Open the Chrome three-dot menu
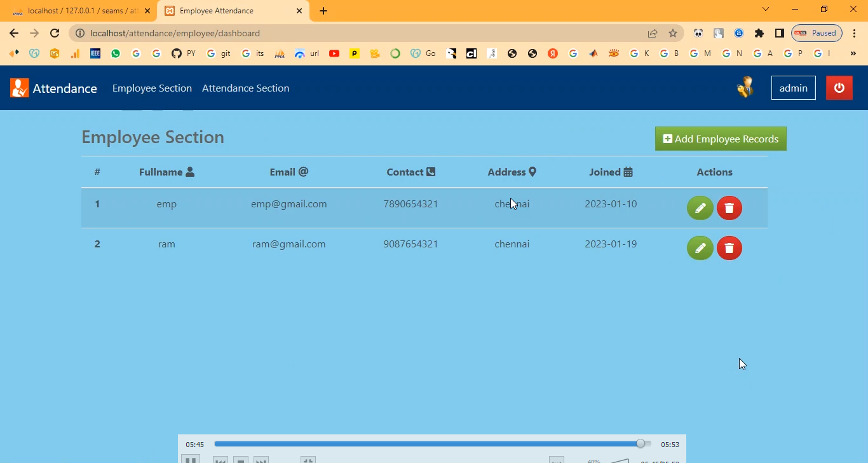 click(x=855, y=33)
